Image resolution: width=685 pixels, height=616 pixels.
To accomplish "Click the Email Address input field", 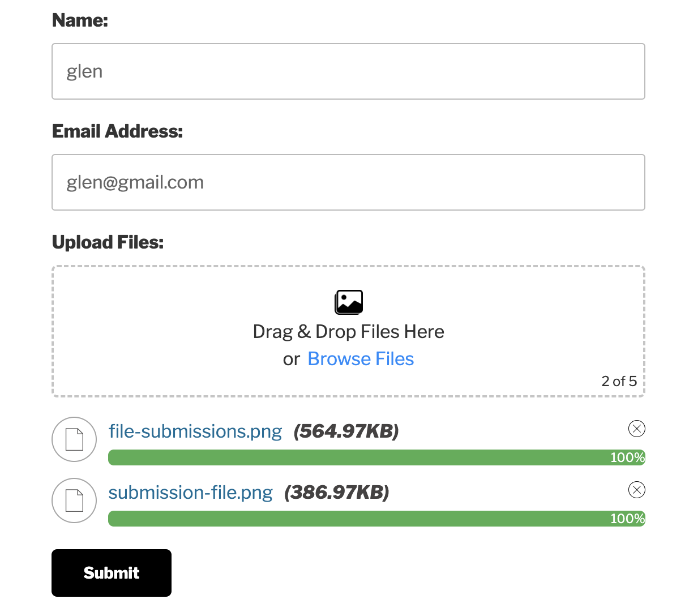I will (x=348, y=182).
